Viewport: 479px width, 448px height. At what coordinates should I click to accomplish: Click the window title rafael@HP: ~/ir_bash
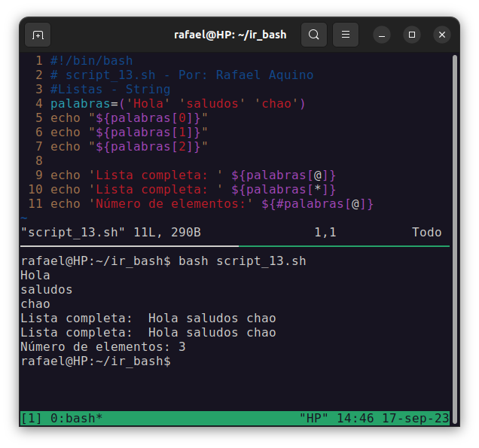click(x=230, y=35)
